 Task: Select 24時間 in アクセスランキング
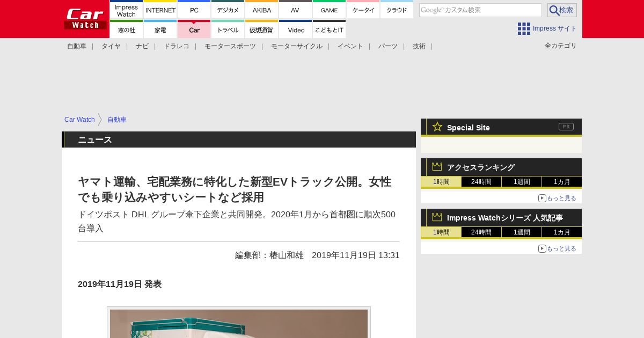[x=481, y=182]
